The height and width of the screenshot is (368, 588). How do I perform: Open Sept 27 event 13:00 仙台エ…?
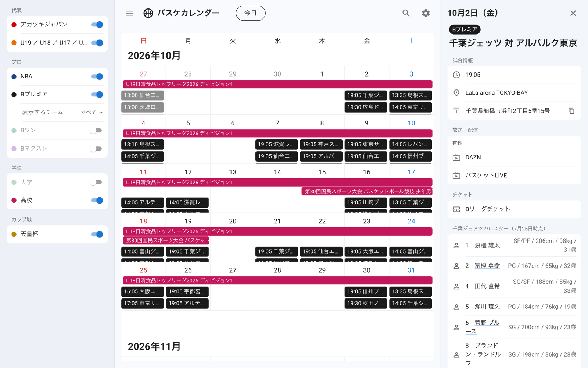[143, 95]
